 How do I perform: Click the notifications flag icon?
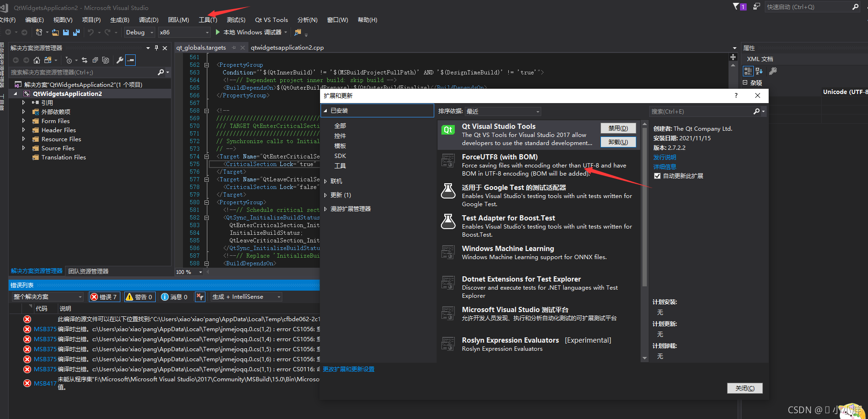point(736,7)
